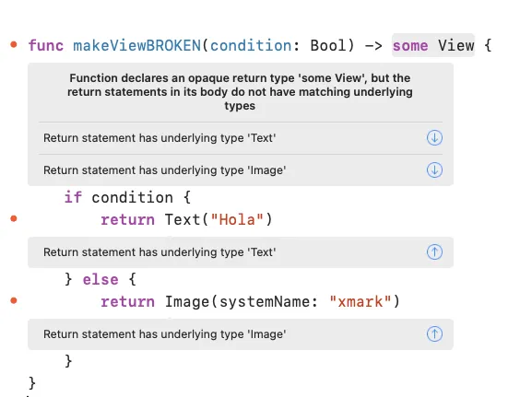Click the "Hola" string literal
This screenshot has height=397, width=532.
tap(237, 220)
